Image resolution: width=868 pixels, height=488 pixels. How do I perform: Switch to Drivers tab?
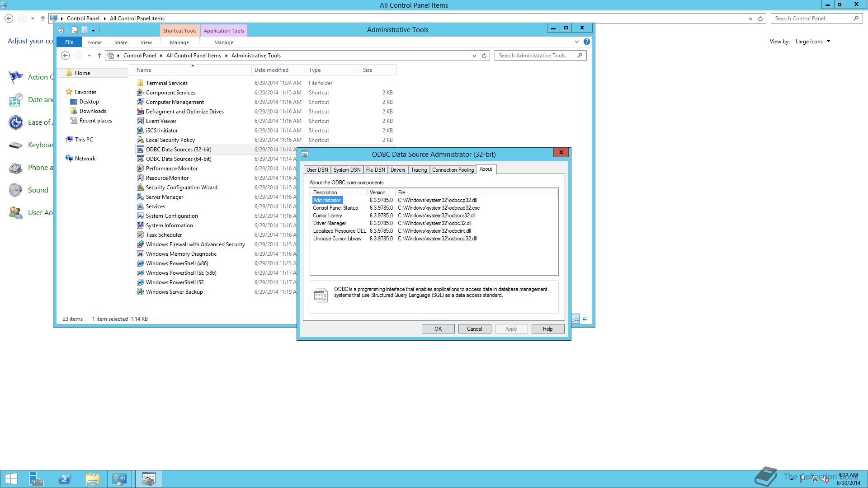point(398,169)
